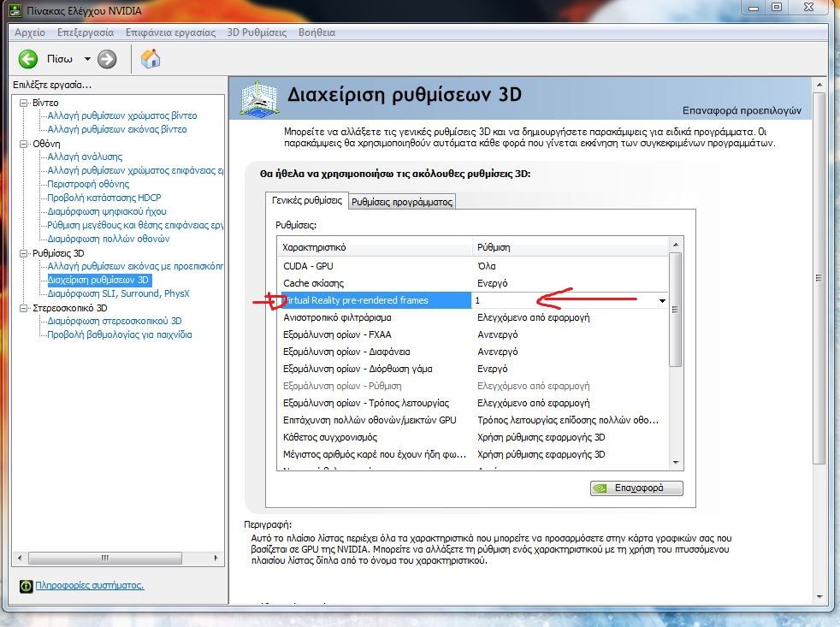Open Αλλαγή ανάλυσης in the tree
The image size is (840, 627).
pos(85,157)
